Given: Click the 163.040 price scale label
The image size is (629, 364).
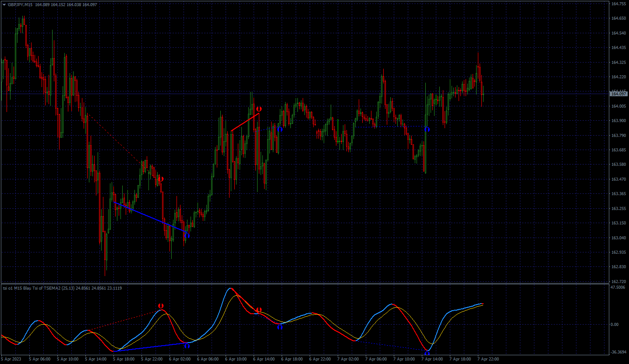Looking at the screenshot, I should 618,238.
